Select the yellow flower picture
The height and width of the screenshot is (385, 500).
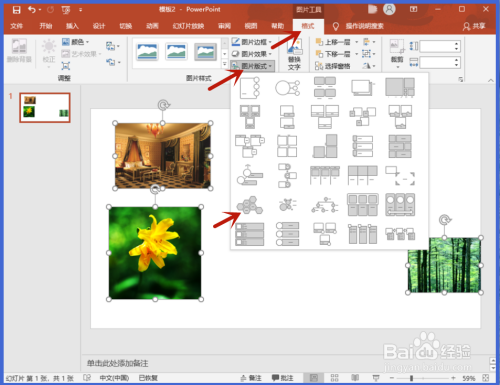click(155, 253)
